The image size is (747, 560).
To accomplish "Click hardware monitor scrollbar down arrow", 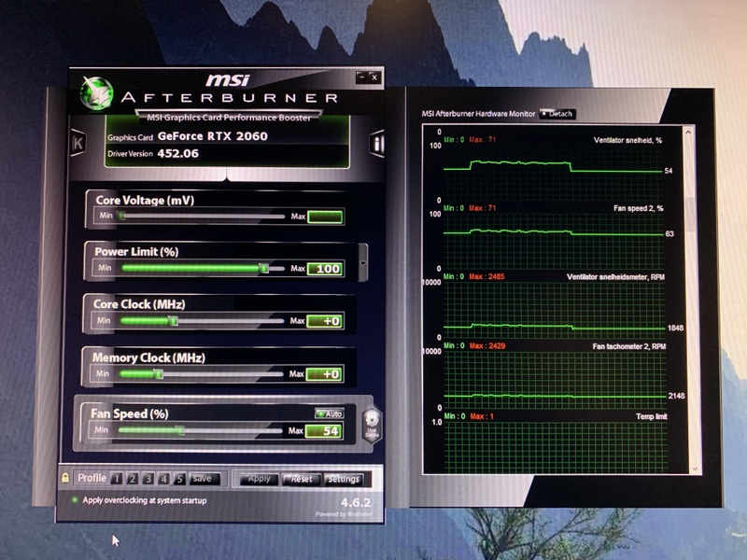I will (x=695, y=469).
